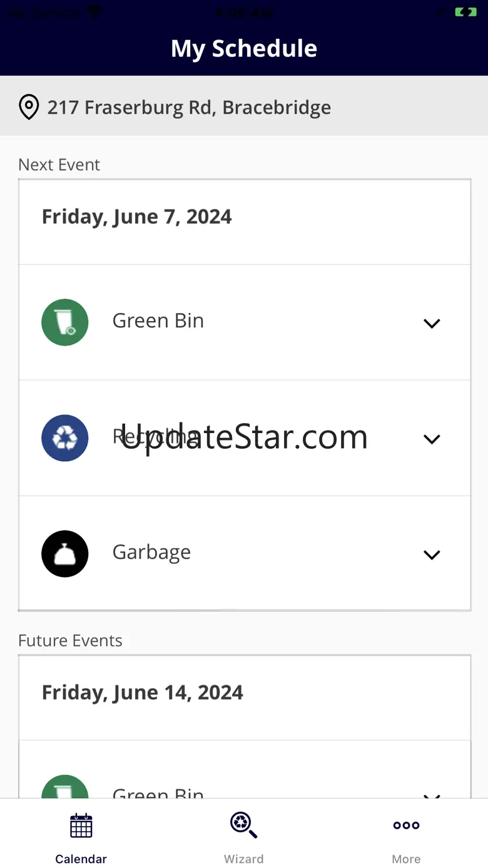Viewport: 488px width, 868px height.
Task: Tap the Friday, June 14, 2024 header
Action: pyautogui.click(x=142, y=692)
